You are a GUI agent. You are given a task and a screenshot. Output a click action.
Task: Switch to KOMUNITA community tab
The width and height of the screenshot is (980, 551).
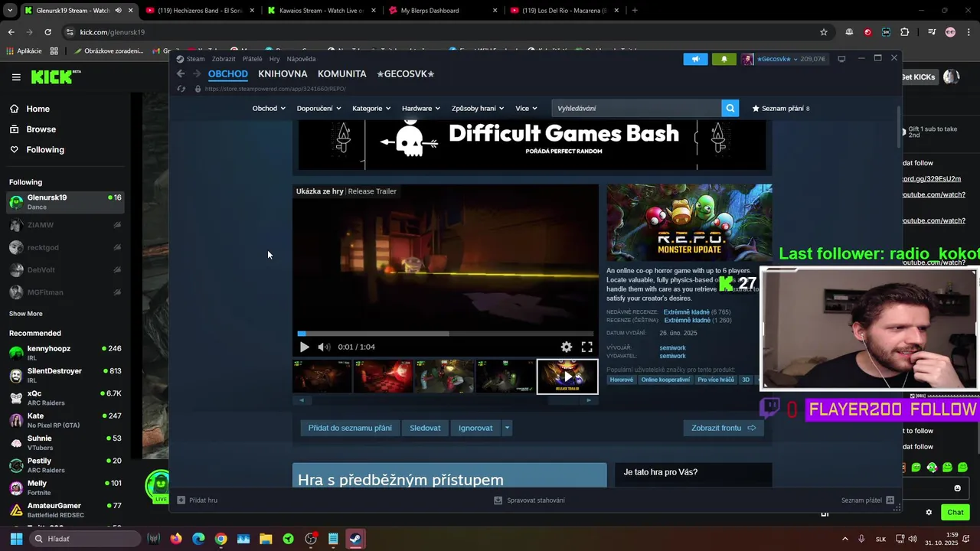pos(341,74)
